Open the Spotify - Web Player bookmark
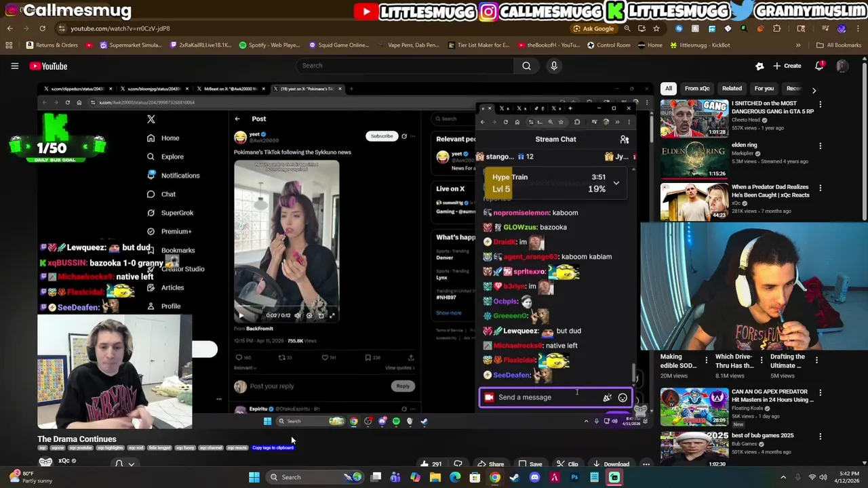Screen dimensions: 868x488 269,45
